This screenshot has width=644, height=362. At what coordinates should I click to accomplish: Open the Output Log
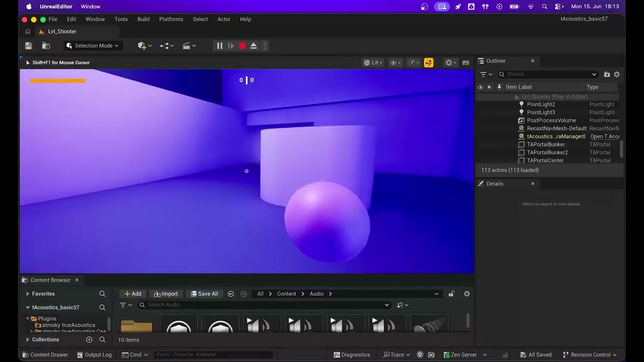[x=95, y=354]
